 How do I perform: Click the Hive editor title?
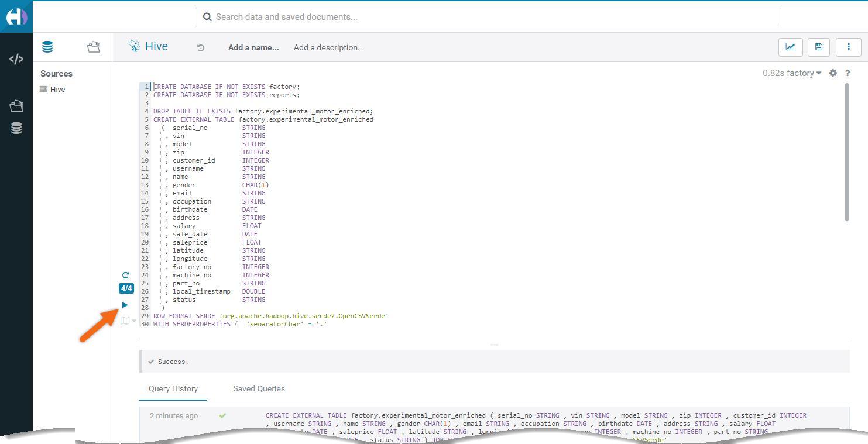[x=156, y=46]
